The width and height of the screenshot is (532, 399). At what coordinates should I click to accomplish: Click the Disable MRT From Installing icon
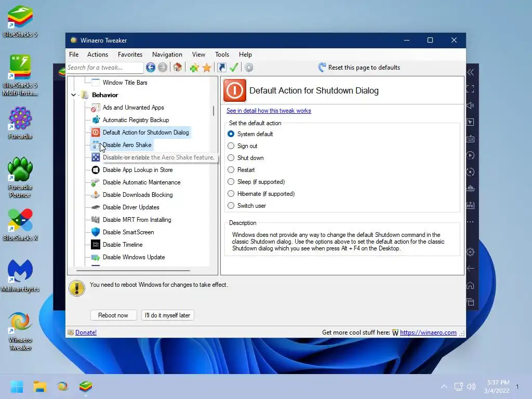tap(96, 220)
